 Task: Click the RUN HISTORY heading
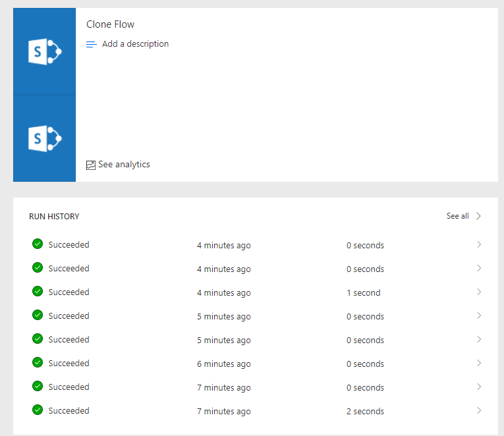click(x=54, y=217)
